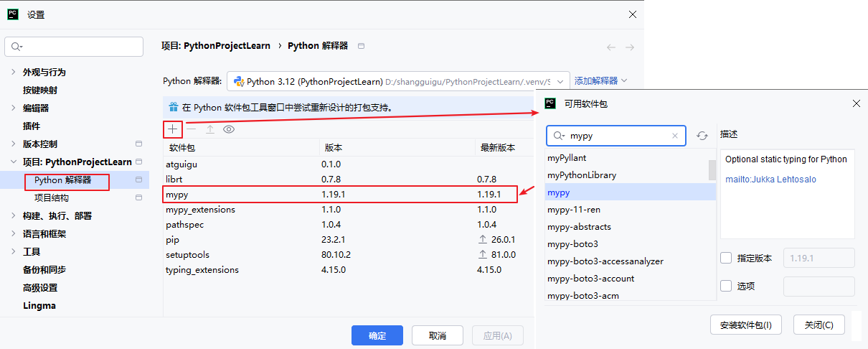Add a package with the plus icon
868x349 pixels.
172,129
